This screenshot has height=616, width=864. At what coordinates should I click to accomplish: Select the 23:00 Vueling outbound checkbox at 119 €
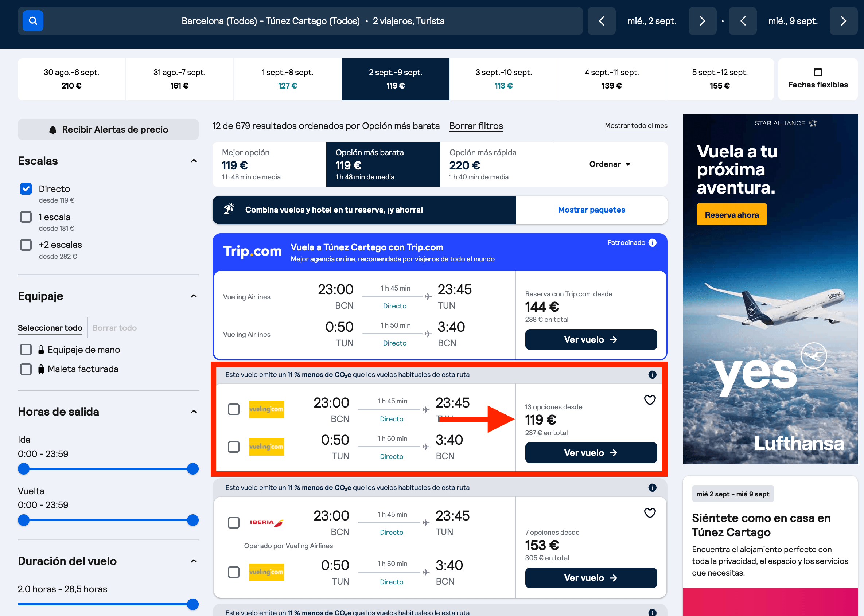(234, 410)
